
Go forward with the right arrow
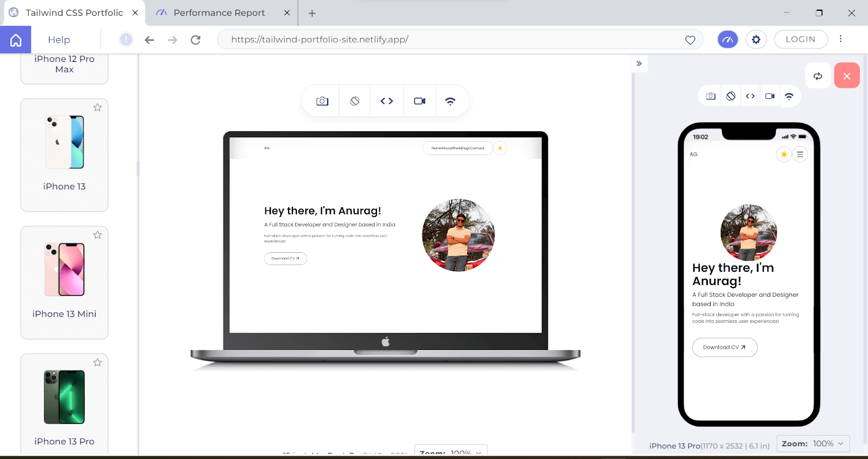(x=173, y=40)
